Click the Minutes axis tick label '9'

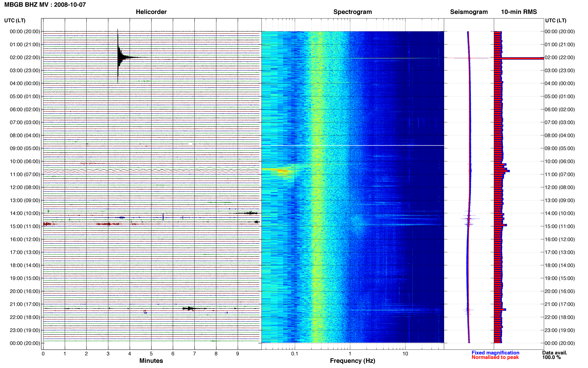238,354
